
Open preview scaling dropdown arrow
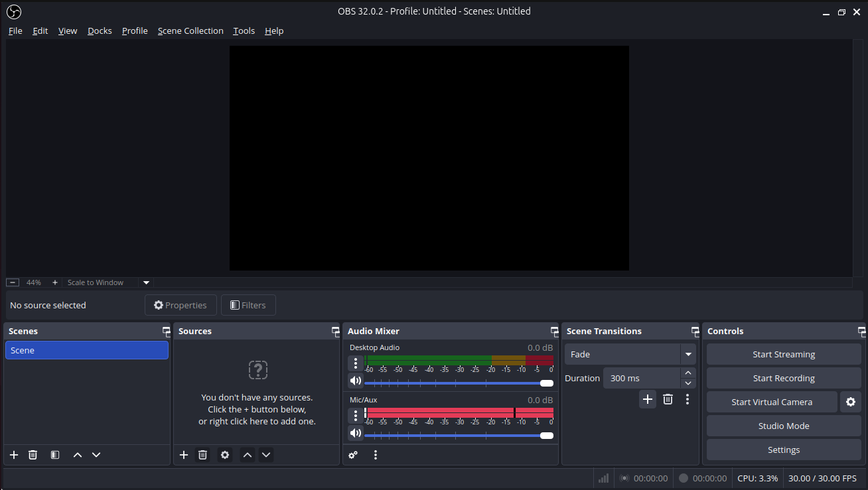147,282
